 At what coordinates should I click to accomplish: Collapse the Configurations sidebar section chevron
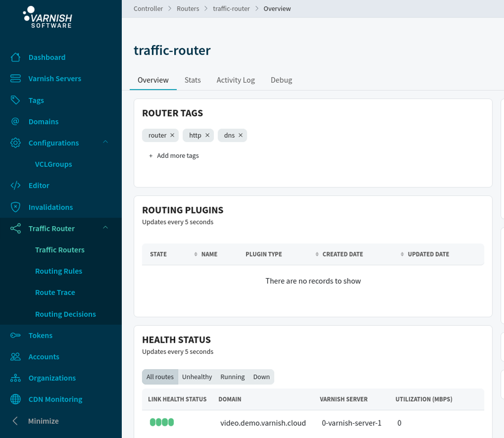click(105, 142)
